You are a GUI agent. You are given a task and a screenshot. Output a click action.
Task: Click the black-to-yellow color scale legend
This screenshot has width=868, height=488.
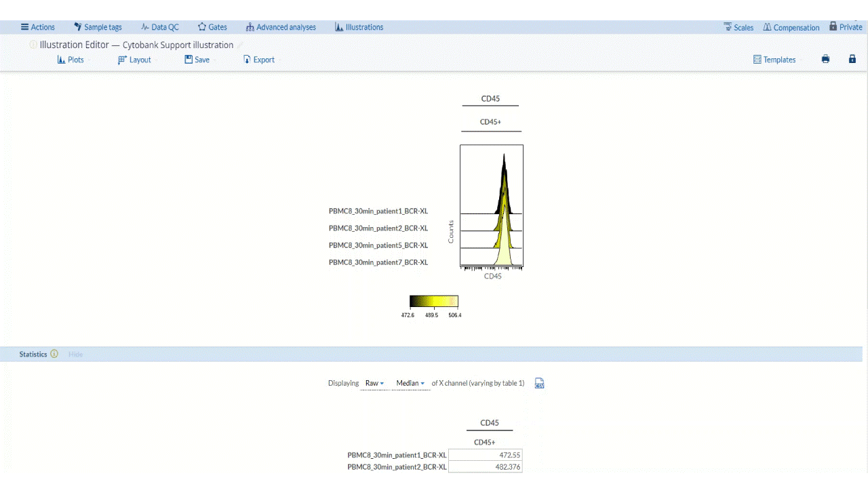point(434,302)
